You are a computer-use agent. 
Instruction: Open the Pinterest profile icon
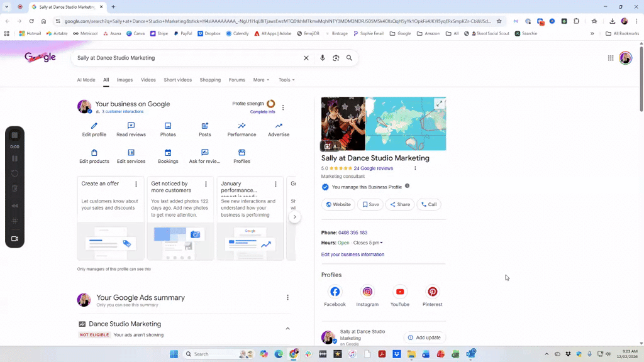(x=432, y=292)
